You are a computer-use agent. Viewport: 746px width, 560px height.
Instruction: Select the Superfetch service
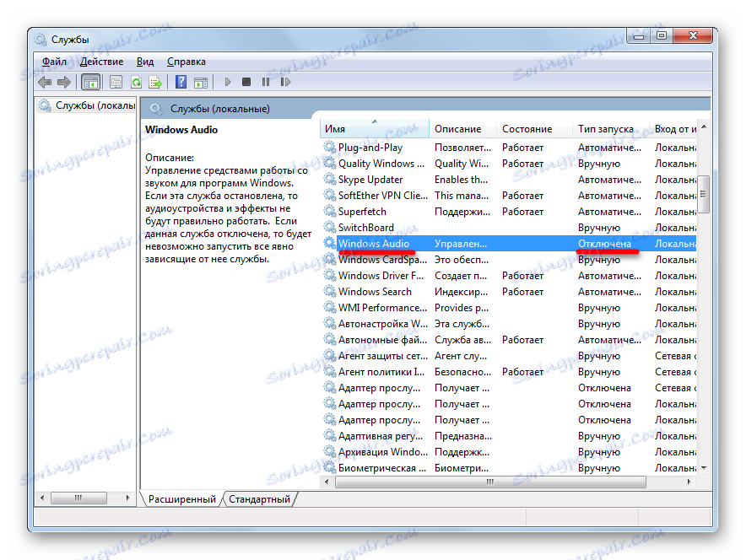coord(363,211)
